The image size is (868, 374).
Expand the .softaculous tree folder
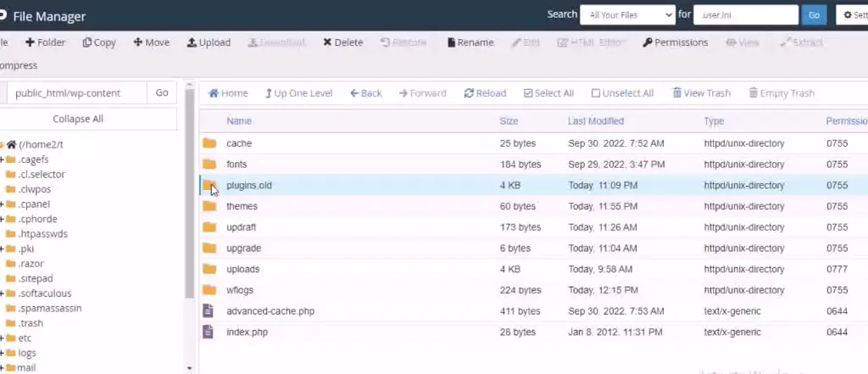click(3, 293)
